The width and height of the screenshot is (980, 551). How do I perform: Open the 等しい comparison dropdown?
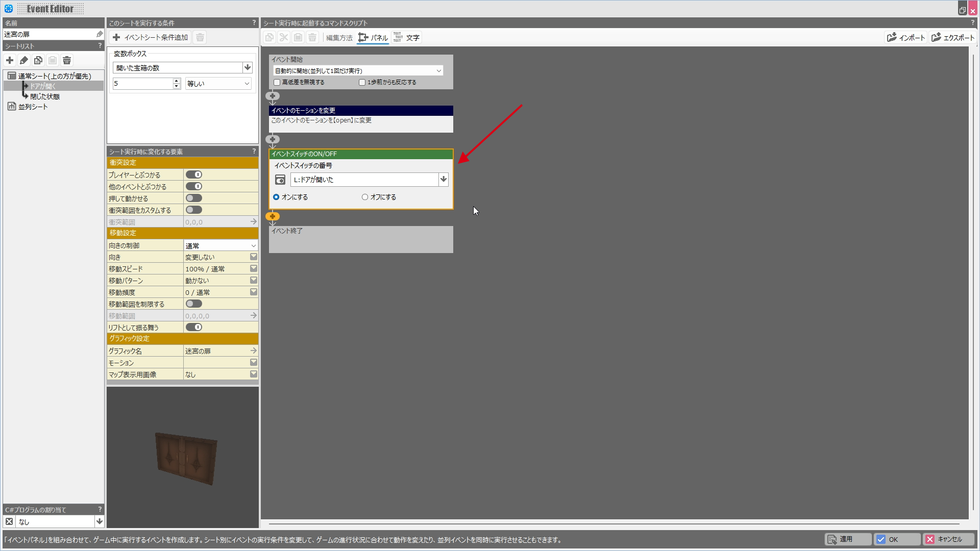pos(218,84)
